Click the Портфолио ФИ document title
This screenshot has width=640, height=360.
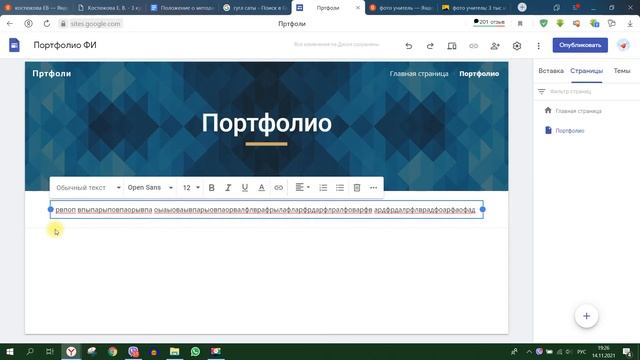click(x=65, y=45)
